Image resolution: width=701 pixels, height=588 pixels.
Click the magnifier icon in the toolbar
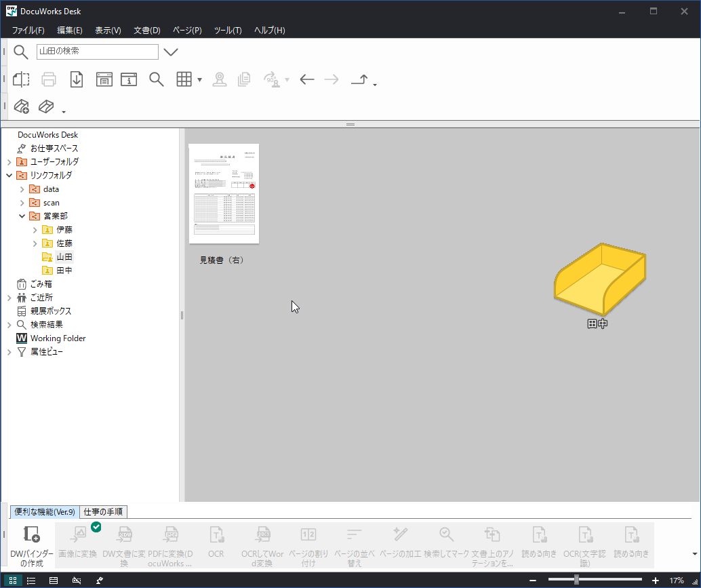click(x=157, y=79)
